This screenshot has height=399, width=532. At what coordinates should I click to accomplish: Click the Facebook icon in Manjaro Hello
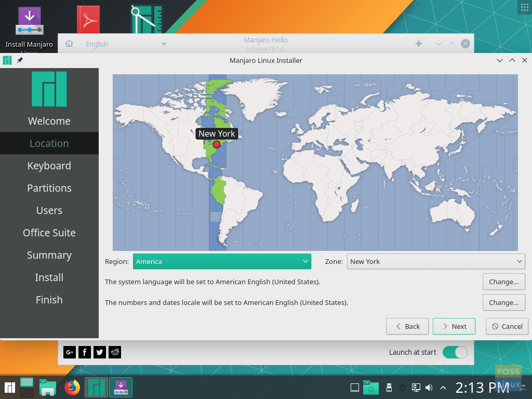tap(84, 352)
